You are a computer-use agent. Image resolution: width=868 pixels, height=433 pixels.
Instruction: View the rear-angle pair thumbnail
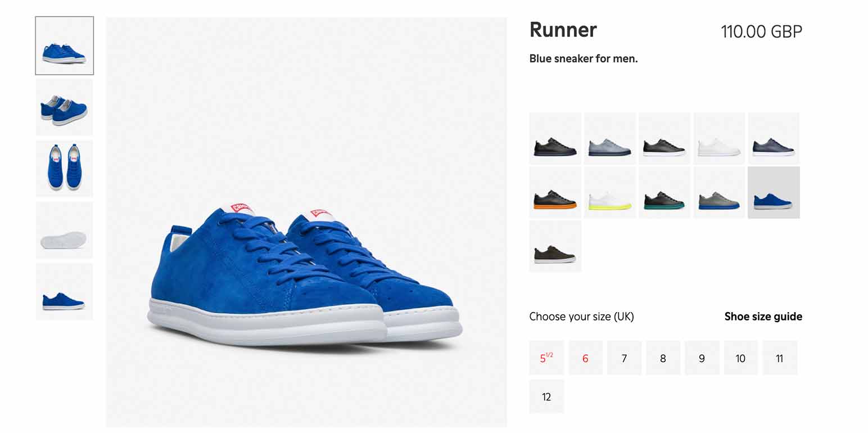click(x=65, y=107)
